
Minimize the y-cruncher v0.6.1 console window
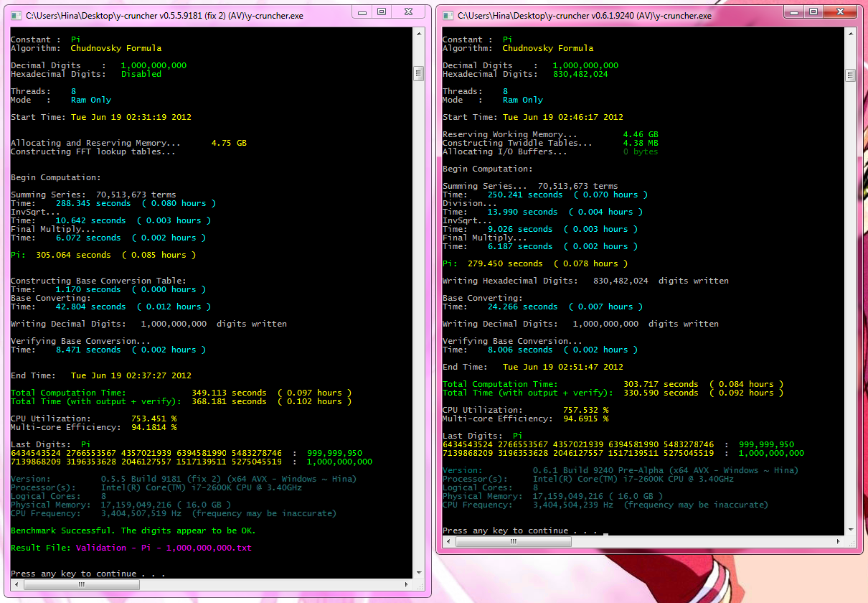tap(795, 11)
